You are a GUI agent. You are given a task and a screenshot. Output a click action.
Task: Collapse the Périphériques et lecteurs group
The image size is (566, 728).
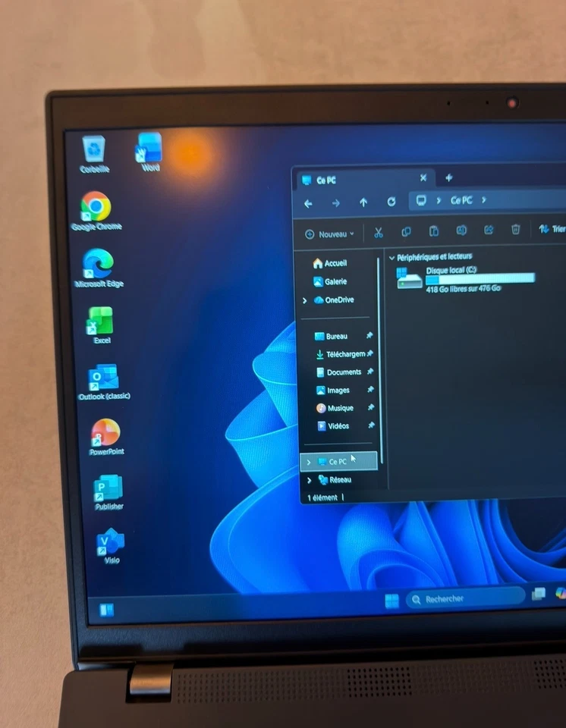pos(392,258)
